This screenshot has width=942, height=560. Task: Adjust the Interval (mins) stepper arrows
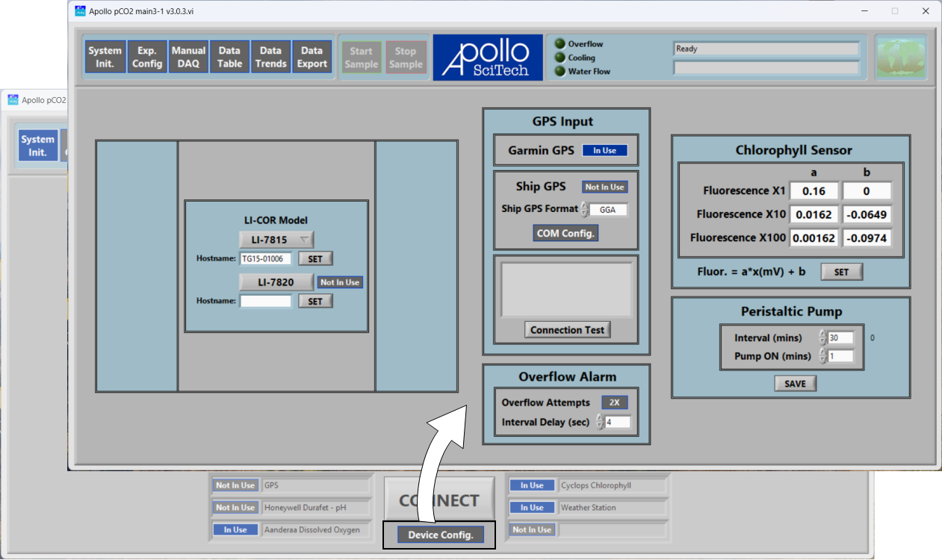coord(822,337)
